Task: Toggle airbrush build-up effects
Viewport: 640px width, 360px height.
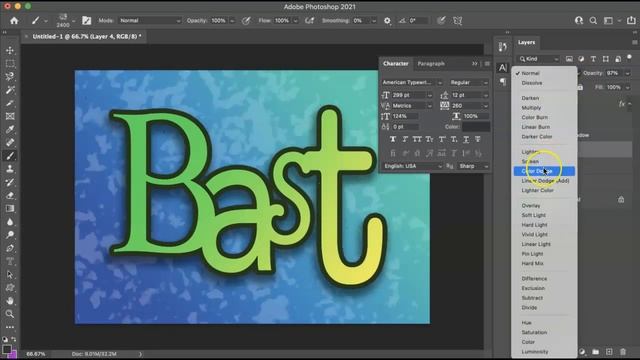Action: [x=310, y=20]
